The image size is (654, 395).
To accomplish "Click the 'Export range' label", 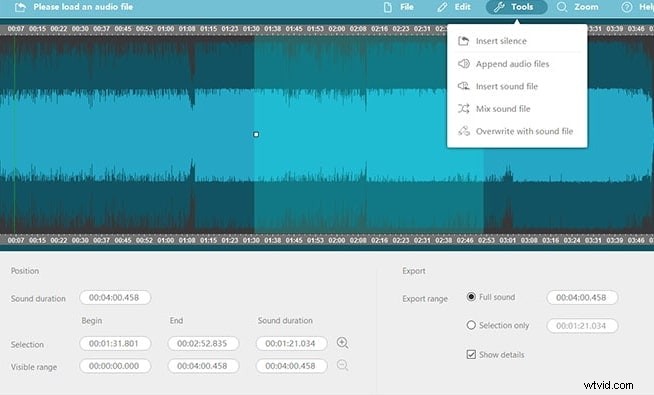I will [425, 299].
